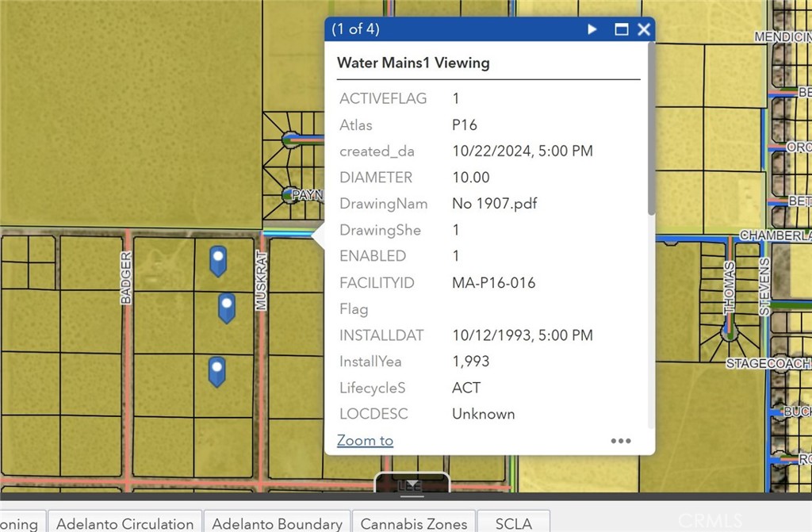Click the DIAMETER value 10.00
The image size is (812, 532).
pos(471,177)
